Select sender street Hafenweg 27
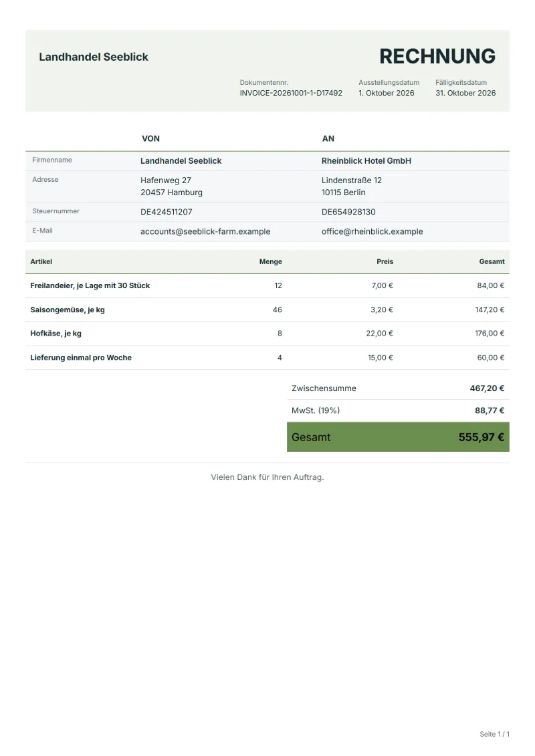The height and width of the screenshot is (756, 535). [x=165, y=180]
